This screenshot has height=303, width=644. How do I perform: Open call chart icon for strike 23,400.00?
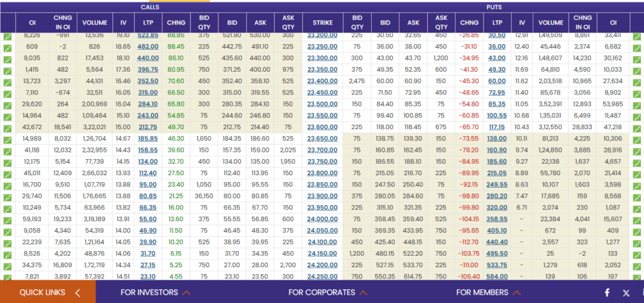[x=8, y=83]
